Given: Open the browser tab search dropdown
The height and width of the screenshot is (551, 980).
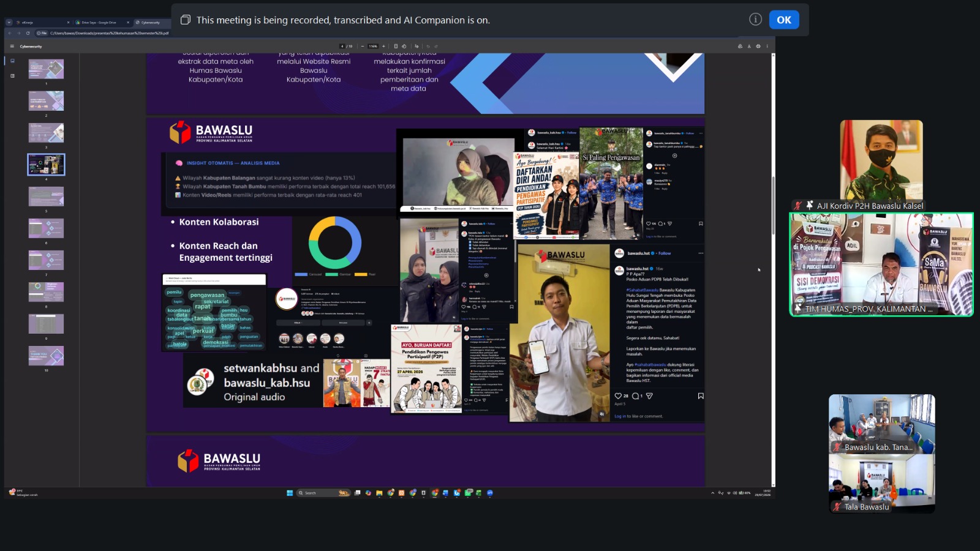Looking at the screenshot, I should pyautogui.click(x=9, y=23).
